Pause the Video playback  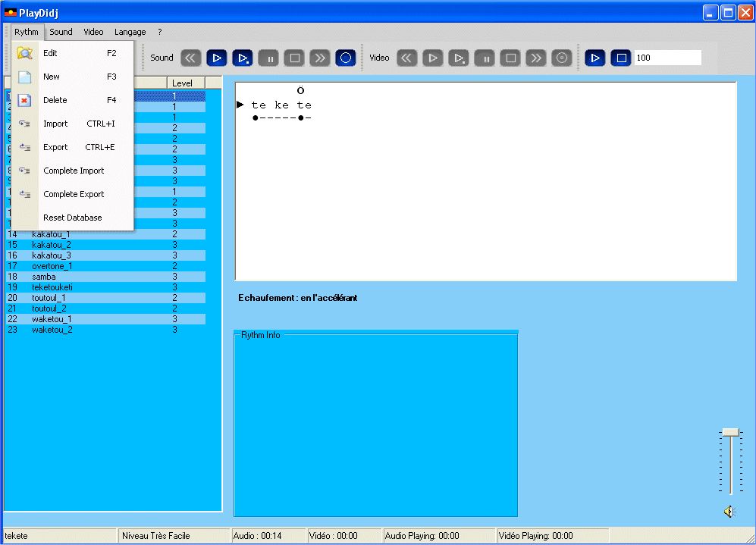point(485,58)
